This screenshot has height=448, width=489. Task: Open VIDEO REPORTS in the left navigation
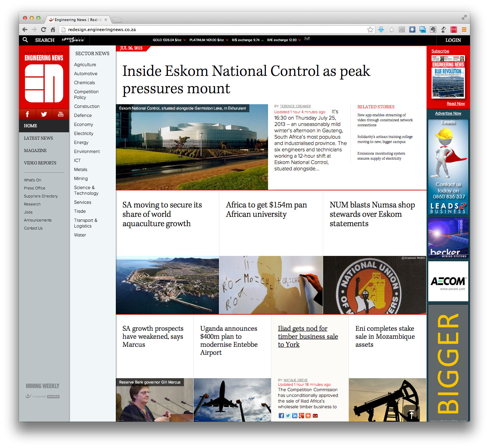(x=40, y=163)
